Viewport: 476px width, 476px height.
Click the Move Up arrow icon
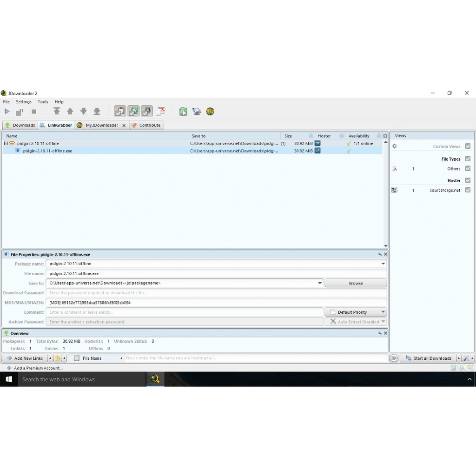(x=70, y=111)
